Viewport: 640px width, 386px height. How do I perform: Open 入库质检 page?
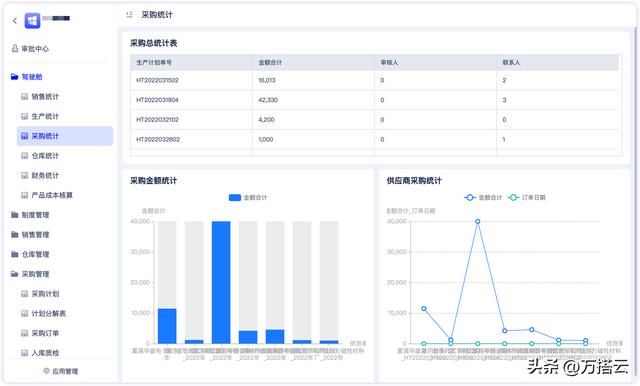point(45,353)
